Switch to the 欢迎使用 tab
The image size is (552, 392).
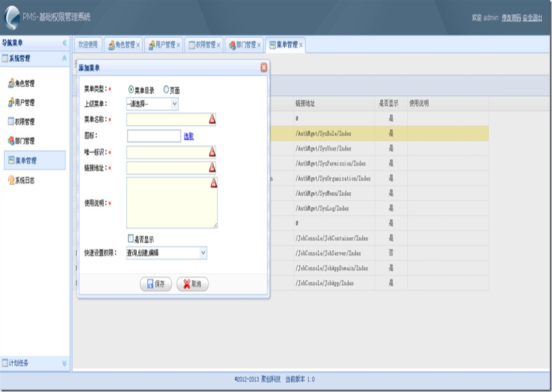coord(88,45)
